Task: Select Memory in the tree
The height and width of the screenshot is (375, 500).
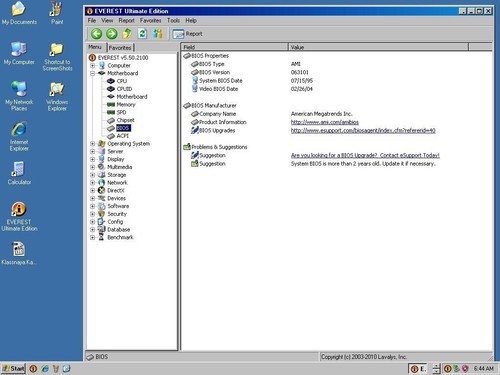Action: coord(126,104)
